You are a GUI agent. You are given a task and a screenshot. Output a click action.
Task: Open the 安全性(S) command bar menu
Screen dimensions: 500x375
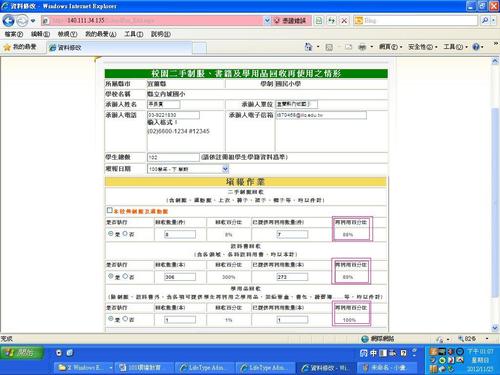coord(423,47)
